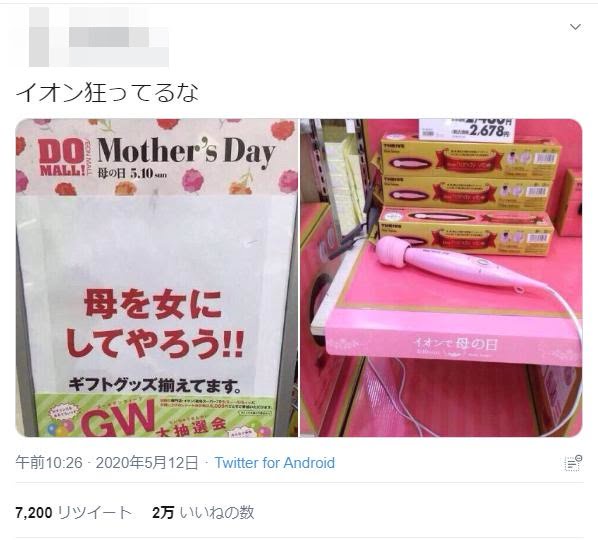Click the ギフトグッズ揃えてます caption
The width and height of the screenshot is (598, 540).
[x=155, y=384]
